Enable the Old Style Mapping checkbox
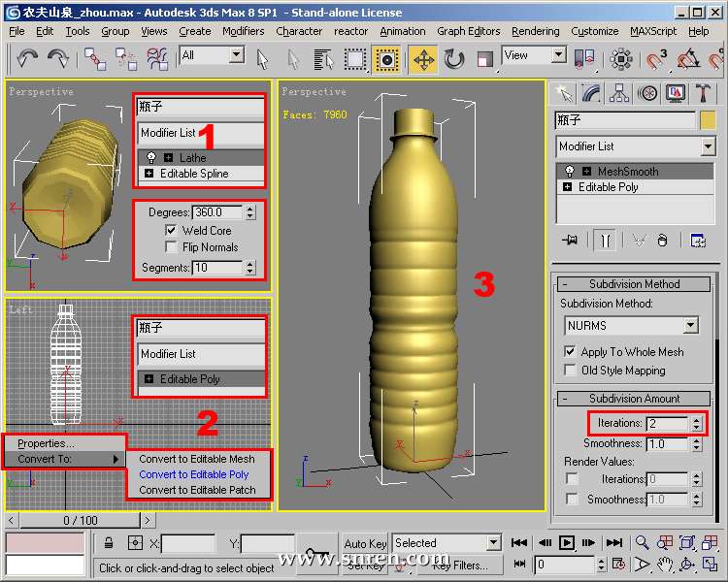 point(571,371)
